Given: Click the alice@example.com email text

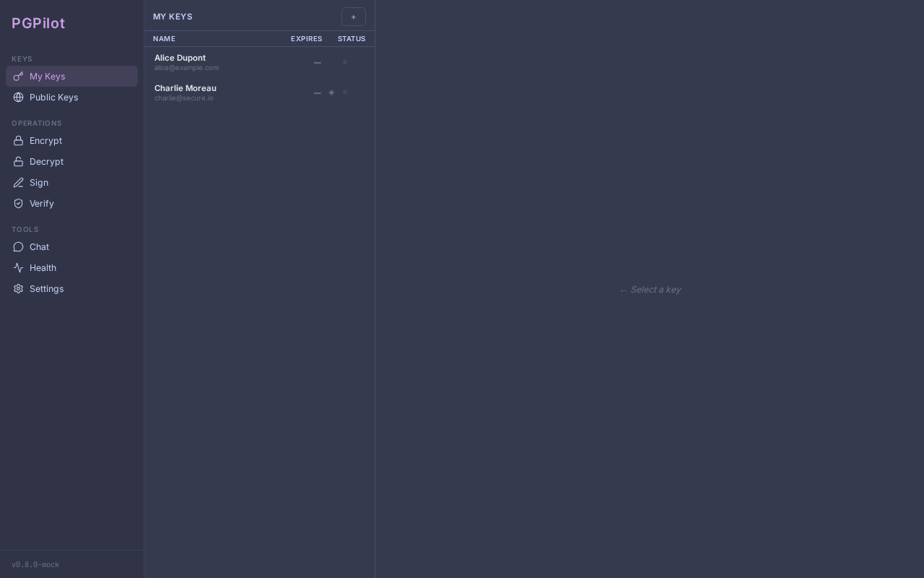Looking at the screenshot, I should pos(186,68).
